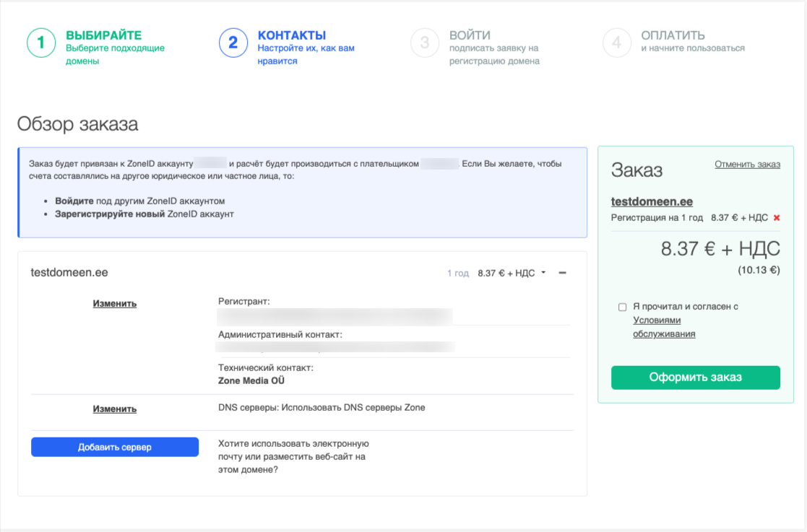Tick the terms of service agreement checkbox

point(622,307)
